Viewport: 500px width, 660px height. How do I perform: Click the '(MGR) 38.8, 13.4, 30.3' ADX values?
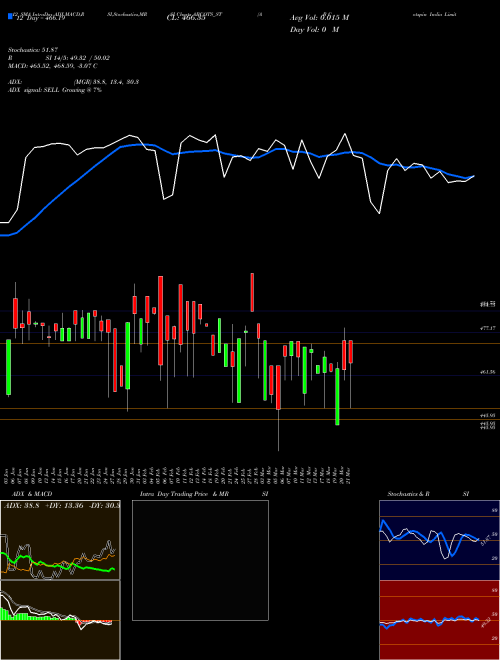(106, 82)
